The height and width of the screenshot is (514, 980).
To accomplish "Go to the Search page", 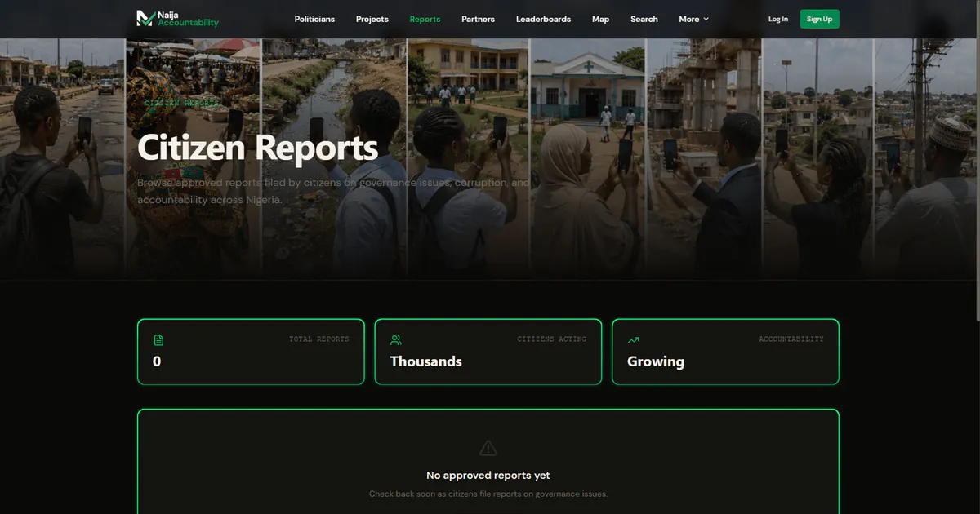I will (644, 19).
